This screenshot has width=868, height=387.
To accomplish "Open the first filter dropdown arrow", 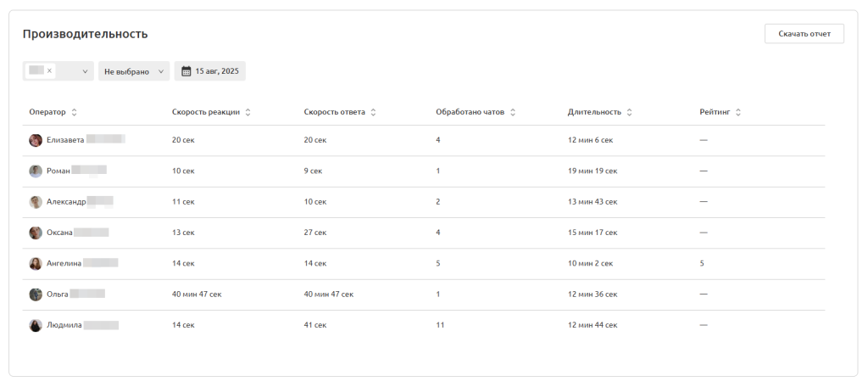I will pos(85,72).
